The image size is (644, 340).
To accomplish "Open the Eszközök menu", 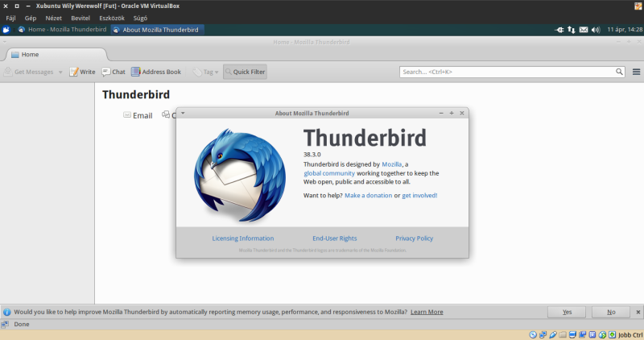I will click(x=112, y=18).
